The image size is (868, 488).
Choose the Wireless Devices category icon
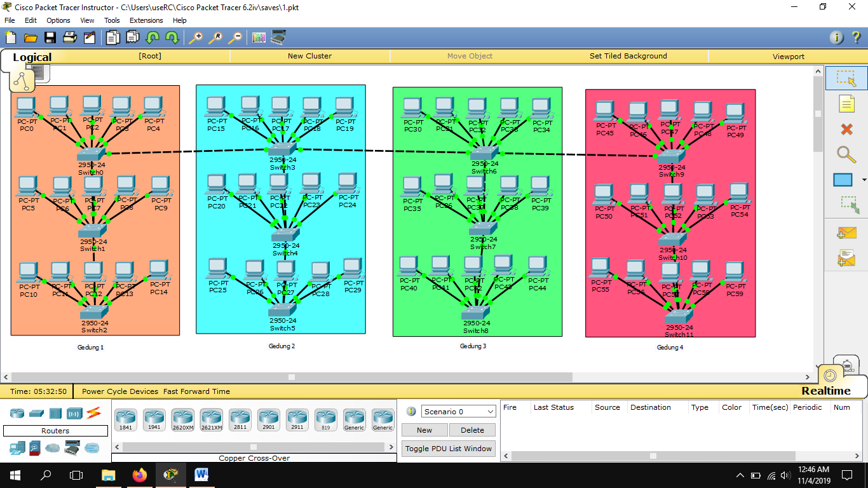point(75,413)
